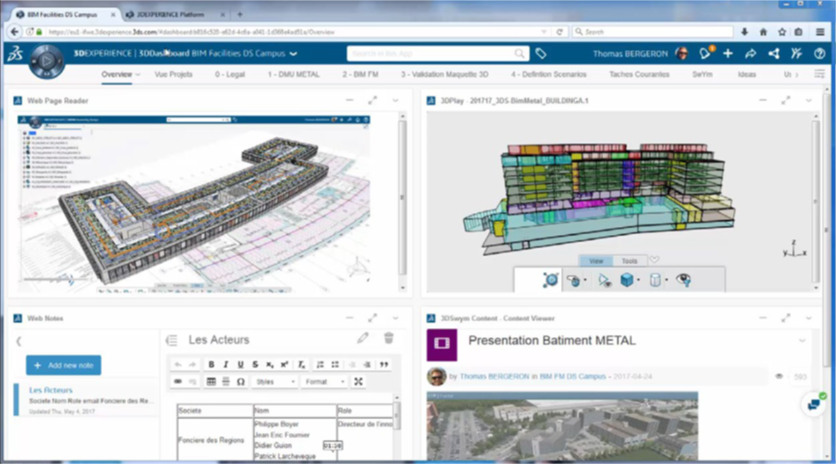This screenshot has height=464, width=836.
Task: Click the share arrow icon in header
Action: point(750,53)
